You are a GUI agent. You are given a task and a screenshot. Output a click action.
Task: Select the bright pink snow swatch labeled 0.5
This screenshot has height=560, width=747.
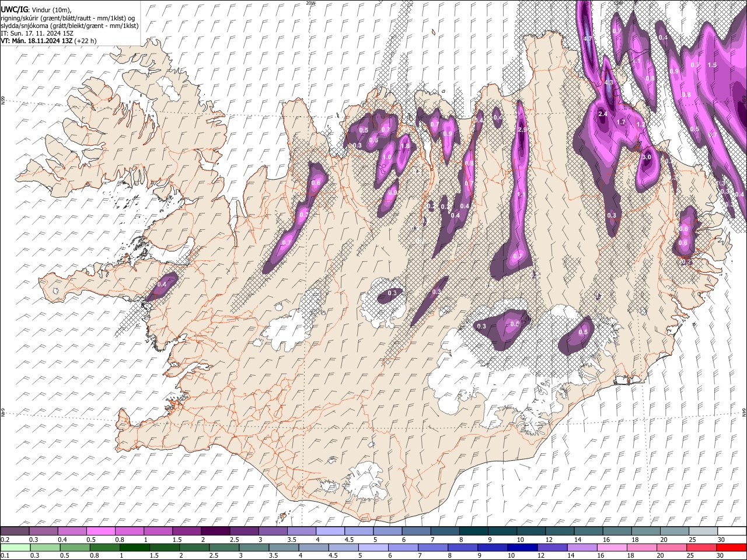coord(100,531)
